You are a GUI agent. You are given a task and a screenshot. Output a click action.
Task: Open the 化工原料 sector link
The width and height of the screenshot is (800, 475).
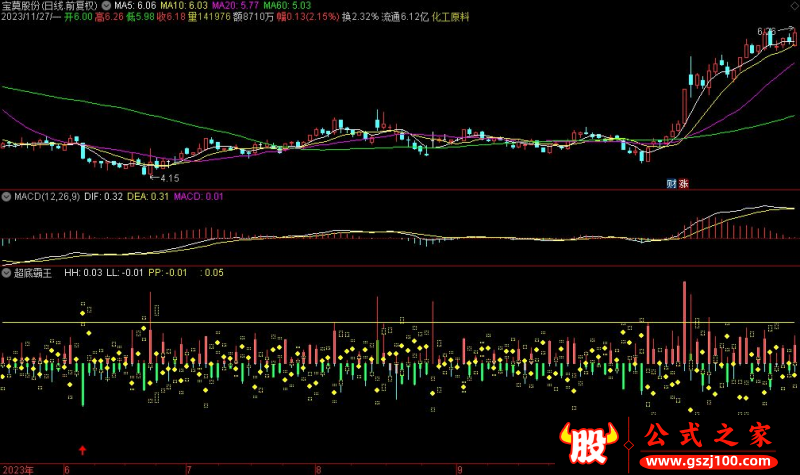point(451,17)
